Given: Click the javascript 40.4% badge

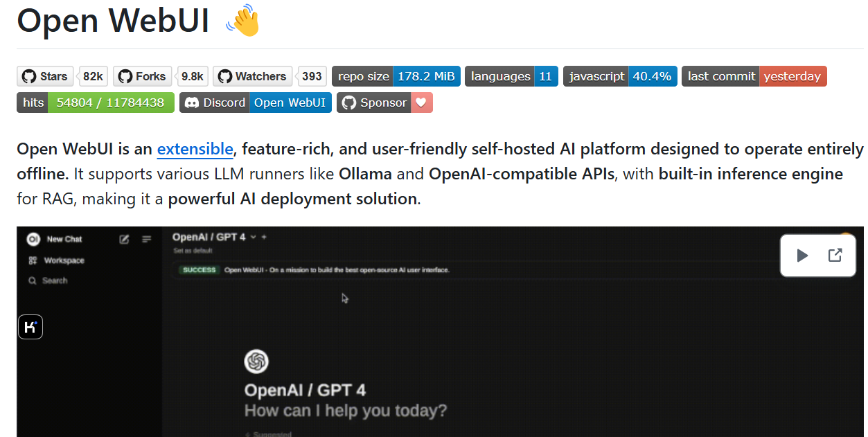Looking at the screenshot, I should tap(620, 76).
